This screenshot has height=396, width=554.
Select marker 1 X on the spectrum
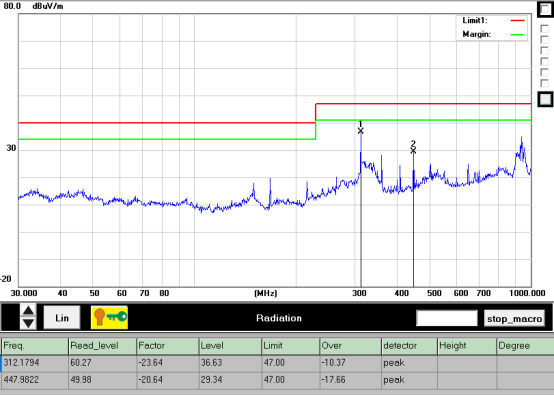[360, 131]
